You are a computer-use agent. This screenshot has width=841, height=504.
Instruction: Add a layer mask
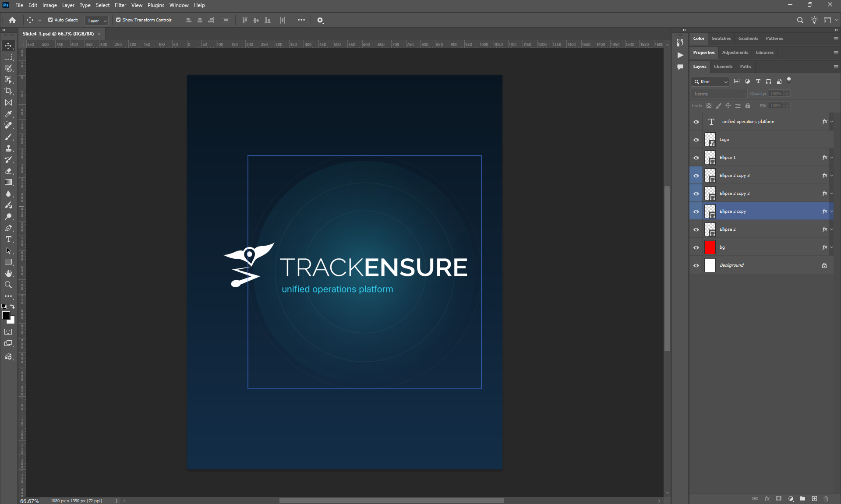coord(778,498)
